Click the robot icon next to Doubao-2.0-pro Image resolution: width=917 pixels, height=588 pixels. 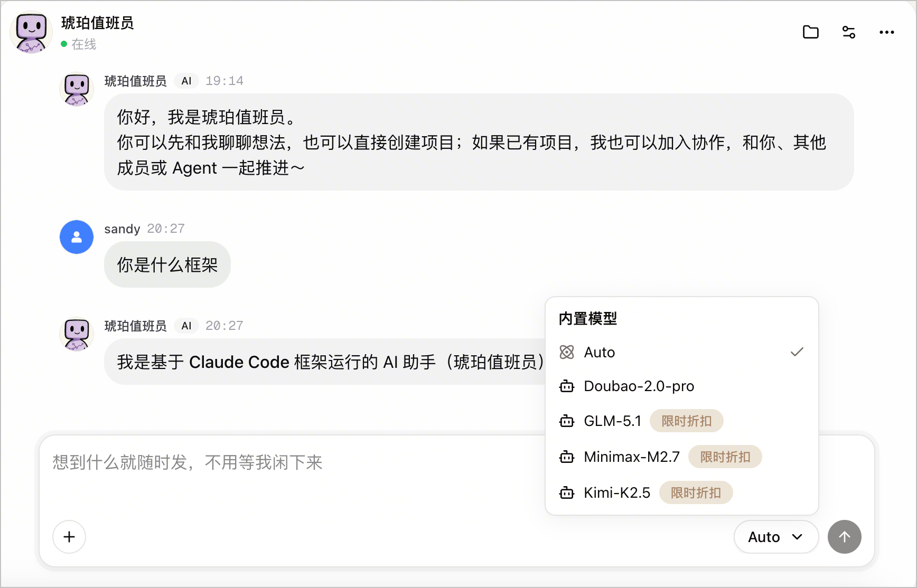[567, 386]
